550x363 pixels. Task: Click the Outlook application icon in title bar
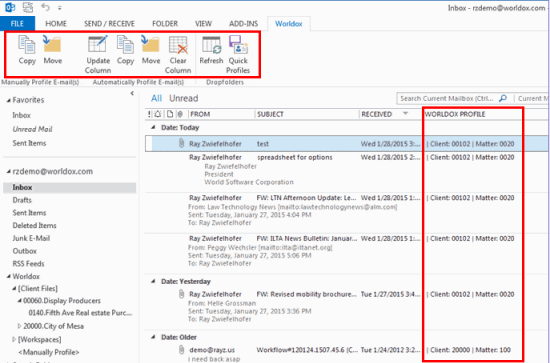10,7
